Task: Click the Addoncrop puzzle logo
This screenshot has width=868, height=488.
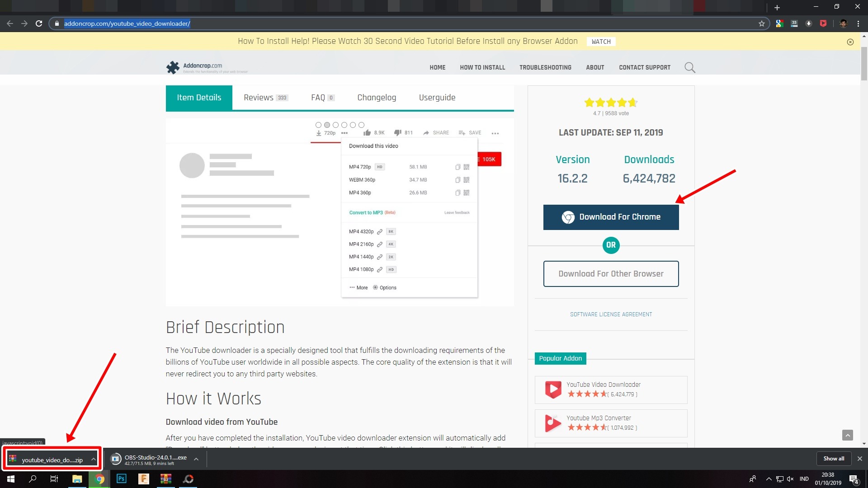Action: [173, 67]
